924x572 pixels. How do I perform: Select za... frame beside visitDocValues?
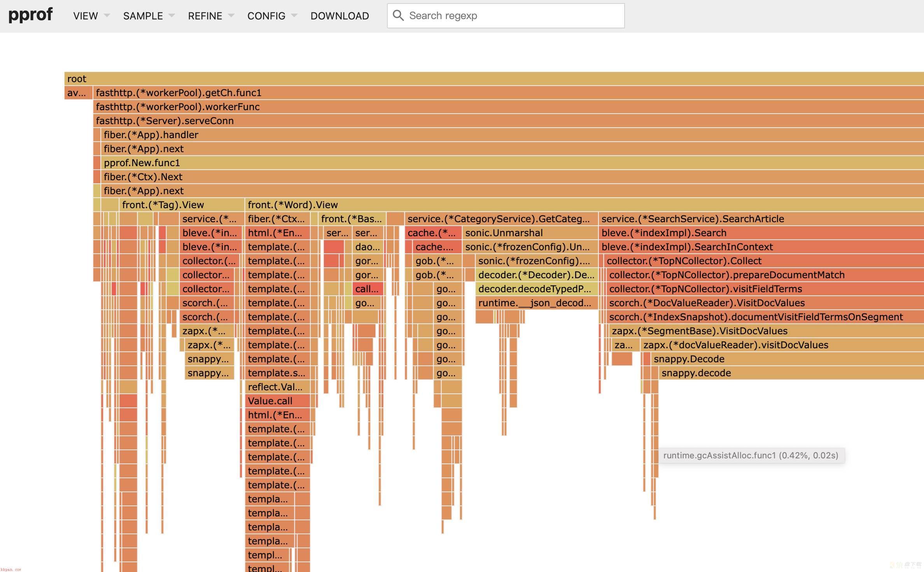point(626,345)
